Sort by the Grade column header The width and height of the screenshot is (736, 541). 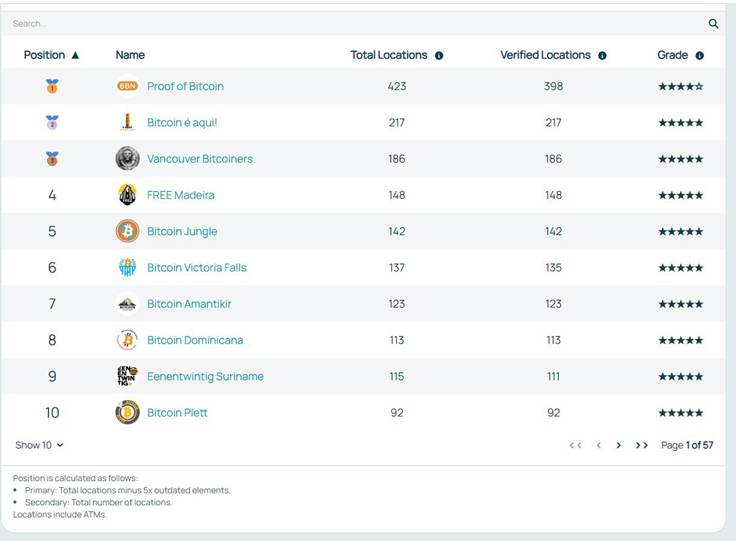[x=672, y=55]
